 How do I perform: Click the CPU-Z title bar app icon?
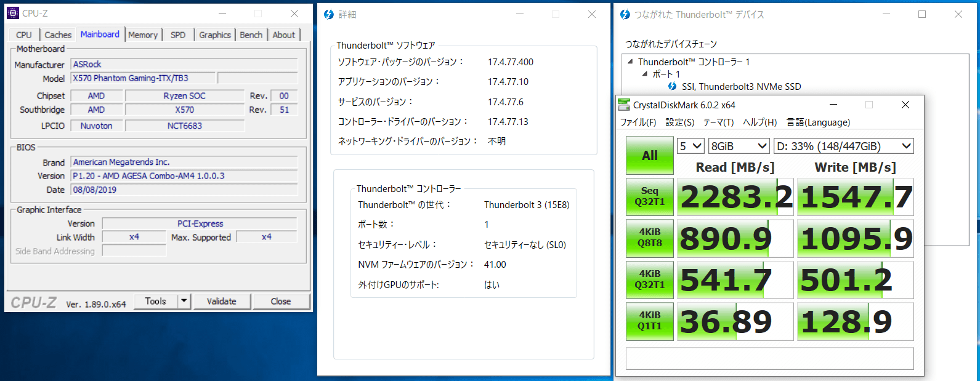click(x=13, y=13)
